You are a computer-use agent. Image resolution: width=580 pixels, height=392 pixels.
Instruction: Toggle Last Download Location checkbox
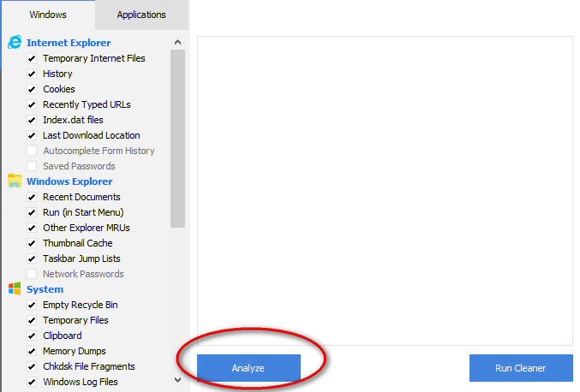[32, 135]
